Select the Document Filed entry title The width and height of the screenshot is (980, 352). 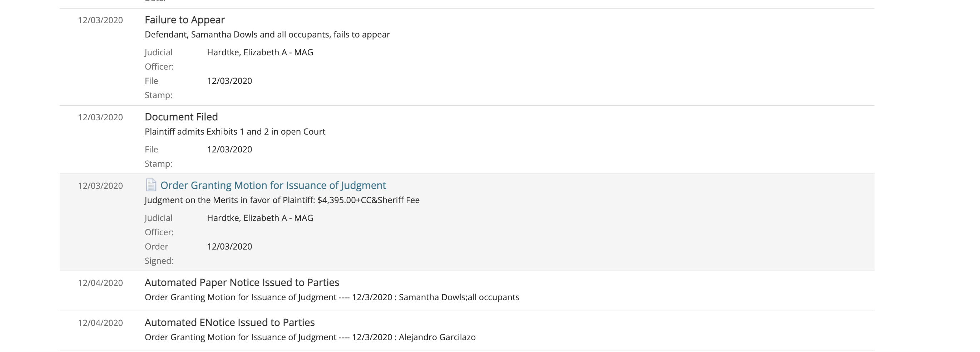[181, 117]
